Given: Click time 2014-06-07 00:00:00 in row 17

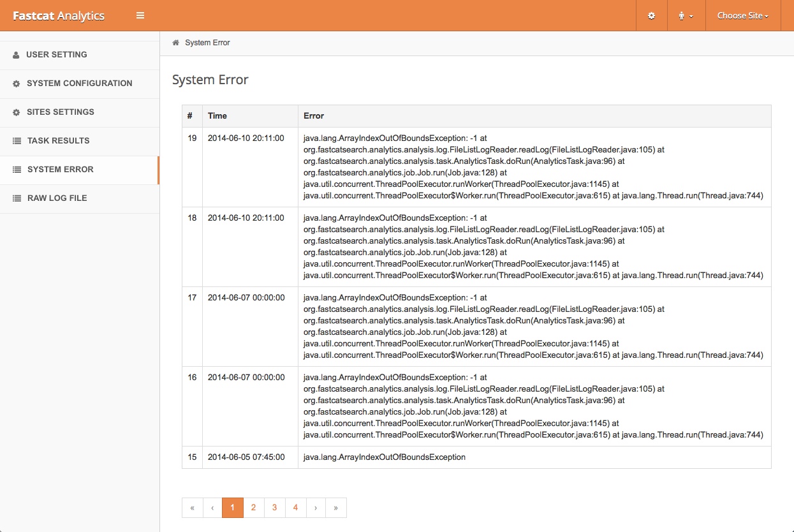Looking at the screenshot, I should point(246,297).
